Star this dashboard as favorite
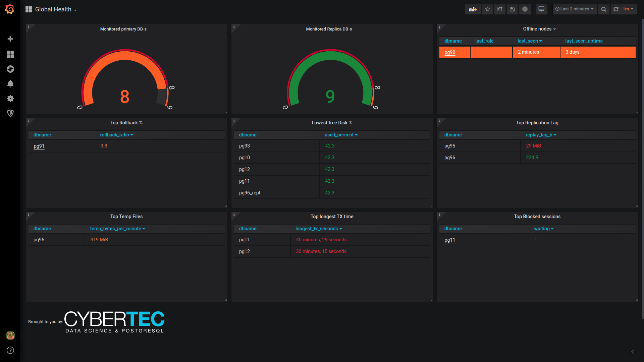Viewport: 644px width, 362px height. point(488,9)
